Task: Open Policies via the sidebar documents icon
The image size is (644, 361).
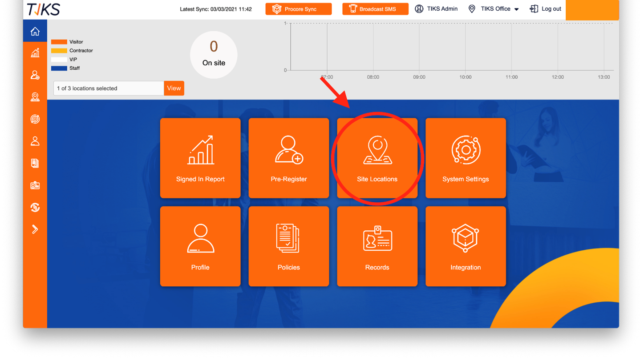Action: pyautogui.click(x=35, y=163)
